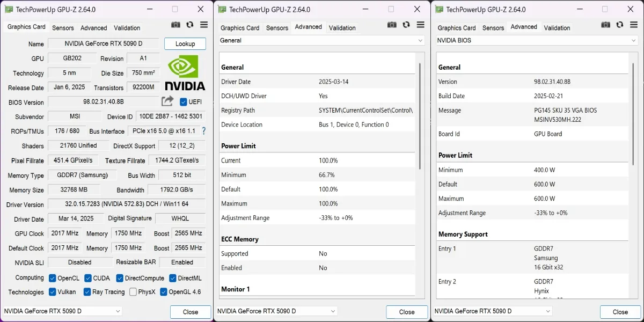Click the Lookup button

click(185, 43)
